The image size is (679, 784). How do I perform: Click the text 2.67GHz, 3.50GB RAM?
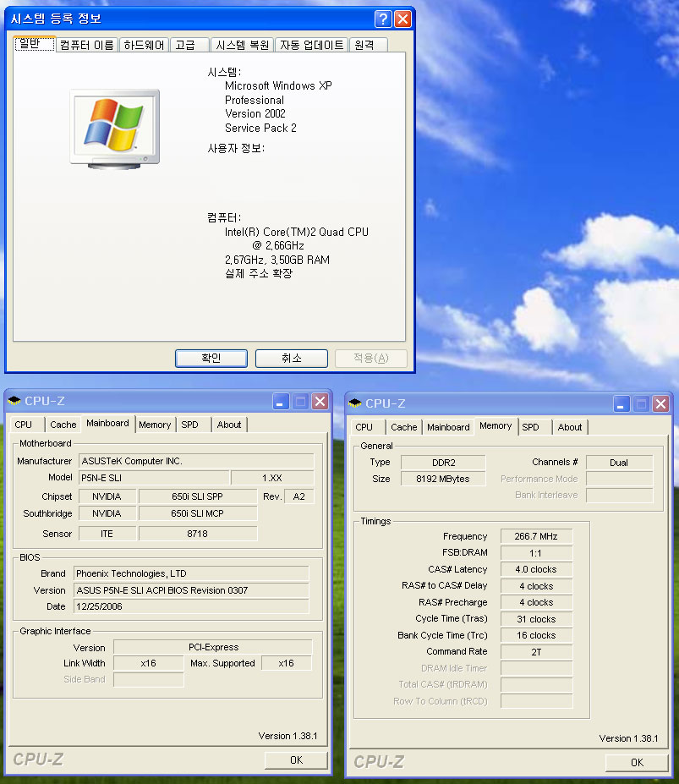[277, 260]
